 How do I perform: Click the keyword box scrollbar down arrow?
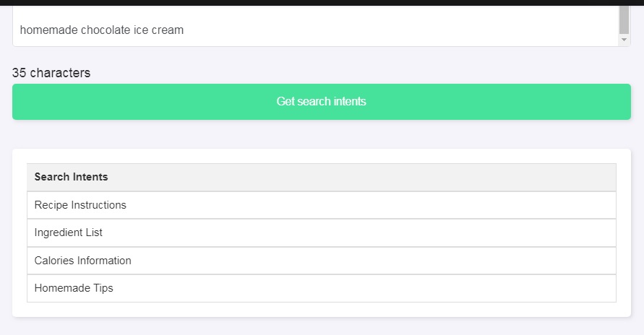click(624, 40)
